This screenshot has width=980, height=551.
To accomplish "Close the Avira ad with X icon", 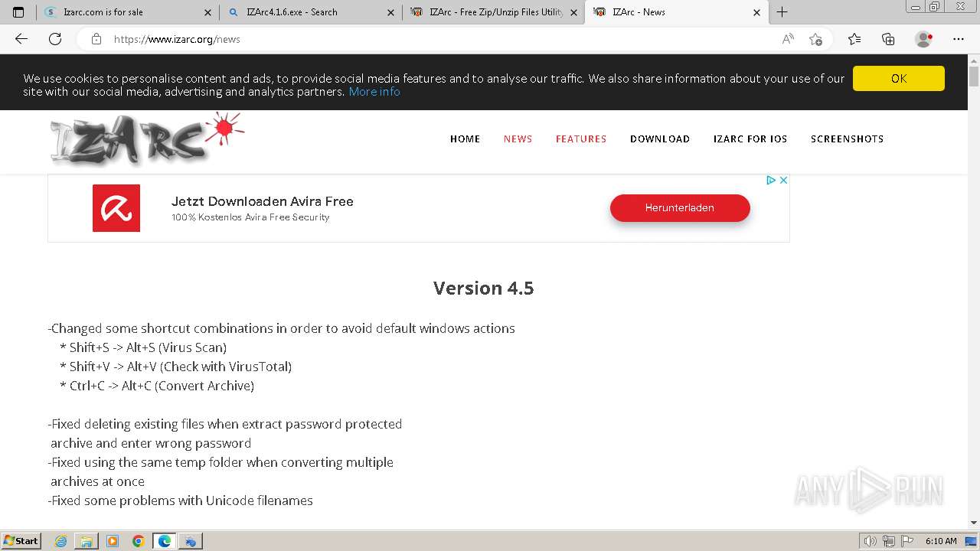I will (783, 181).
